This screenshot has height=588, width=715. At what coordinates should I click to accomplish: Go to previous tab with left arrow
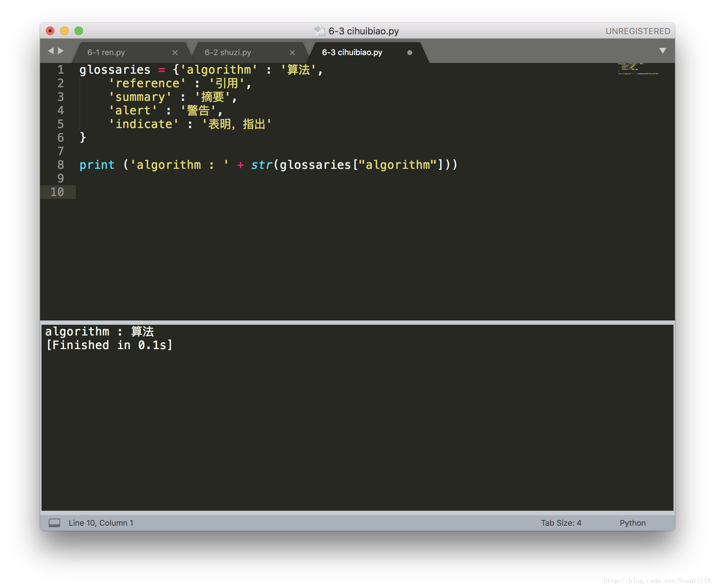51,51
